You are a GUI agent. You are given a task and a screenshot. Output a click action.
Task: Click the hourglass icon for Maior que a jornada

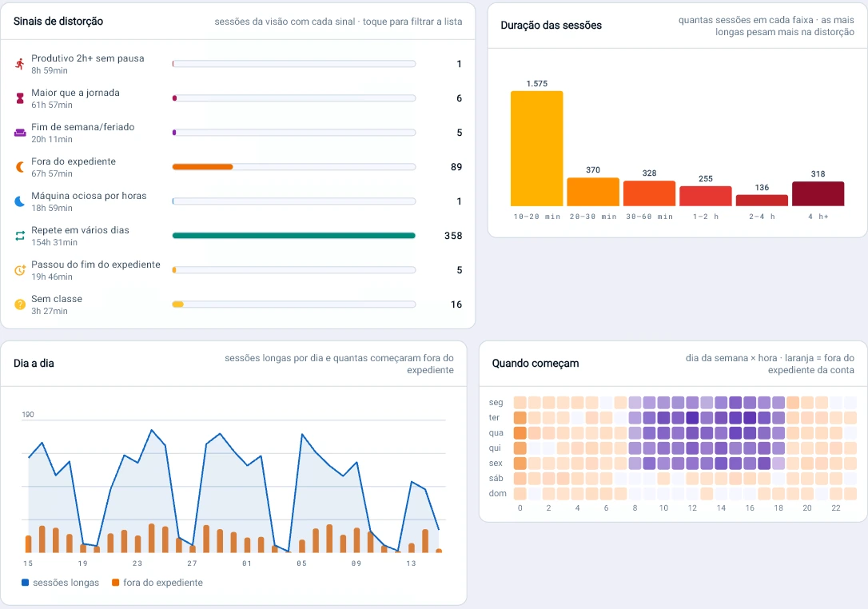click(20, 98)
